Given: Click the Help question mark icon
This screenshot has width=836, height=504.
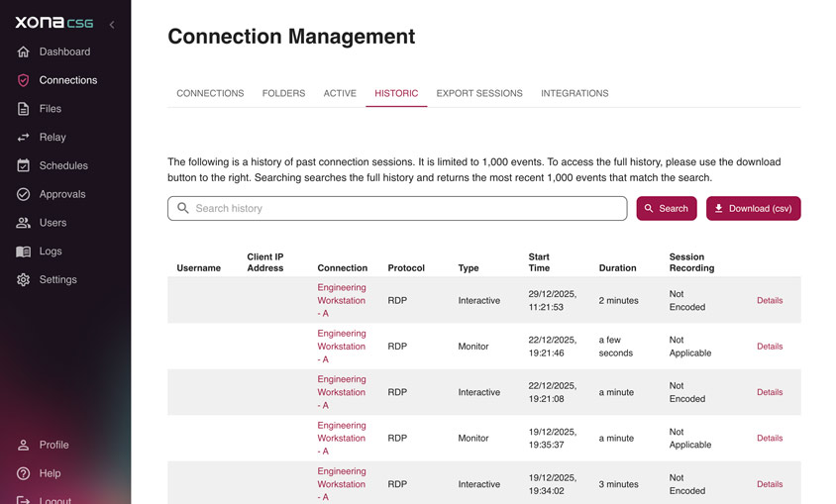Looking at the screenshot, I should click(24, 474).
